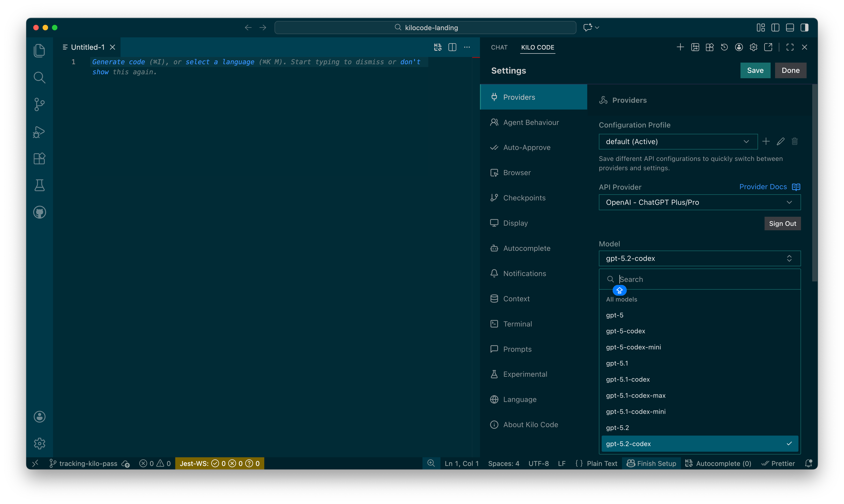Collapse the gpt-5.2-codex model selector
844x504 pixels.
[x=699, y=259]
